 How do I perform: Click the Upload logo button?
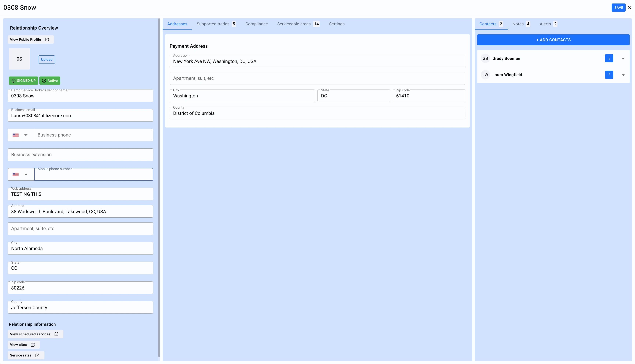[x=46, y=59]
